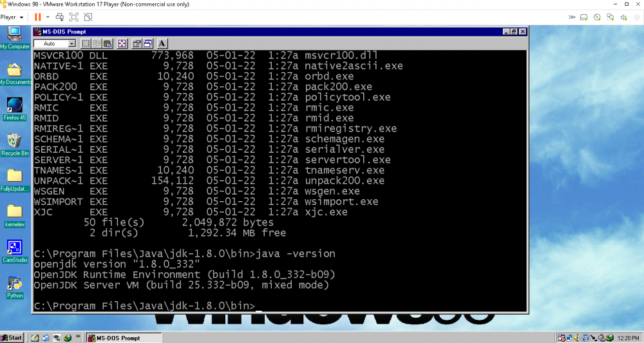This screenshot has width=644, height=343.
Task: Click the openjdk version "1.8.0_332" line
Action: coord(117,264)
